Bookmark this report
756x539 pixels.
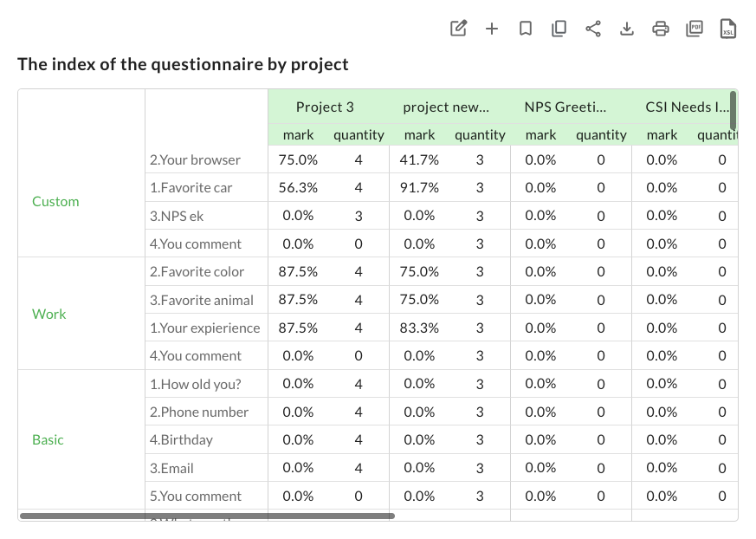pyautogui.click(x=526, y=29)
